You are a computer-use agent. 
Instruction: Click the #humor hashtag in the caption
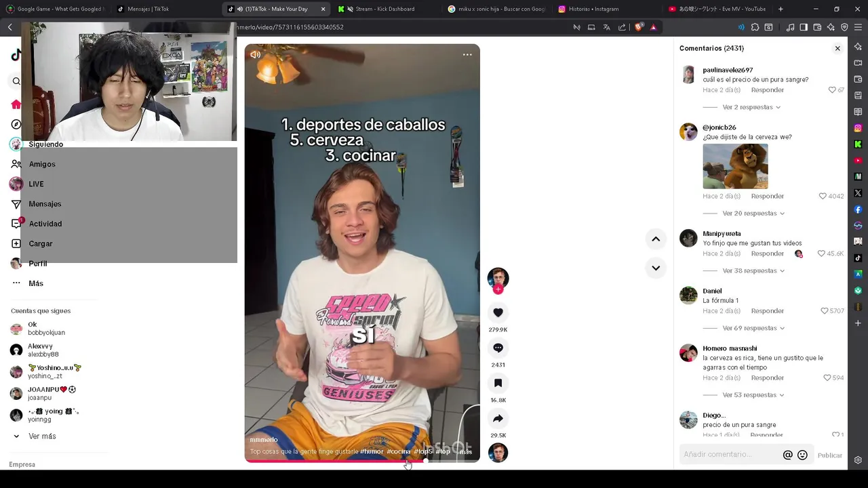click(372, 451)
